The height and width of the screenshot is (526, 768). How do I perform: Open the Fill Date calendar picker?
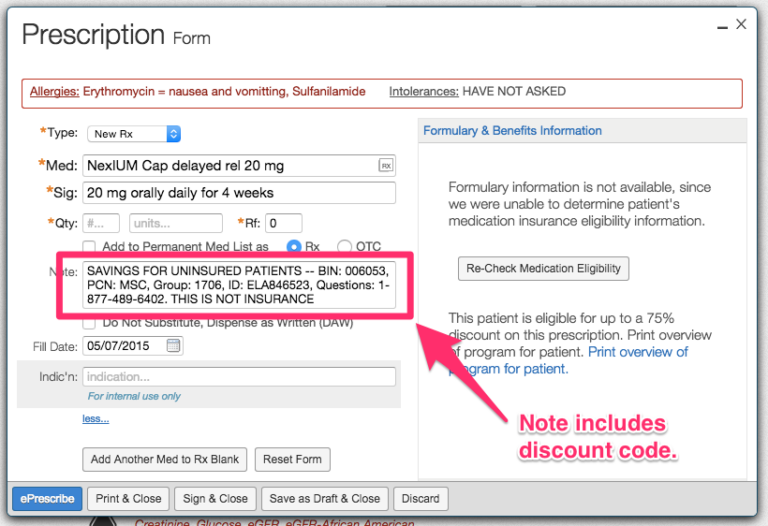173,346
